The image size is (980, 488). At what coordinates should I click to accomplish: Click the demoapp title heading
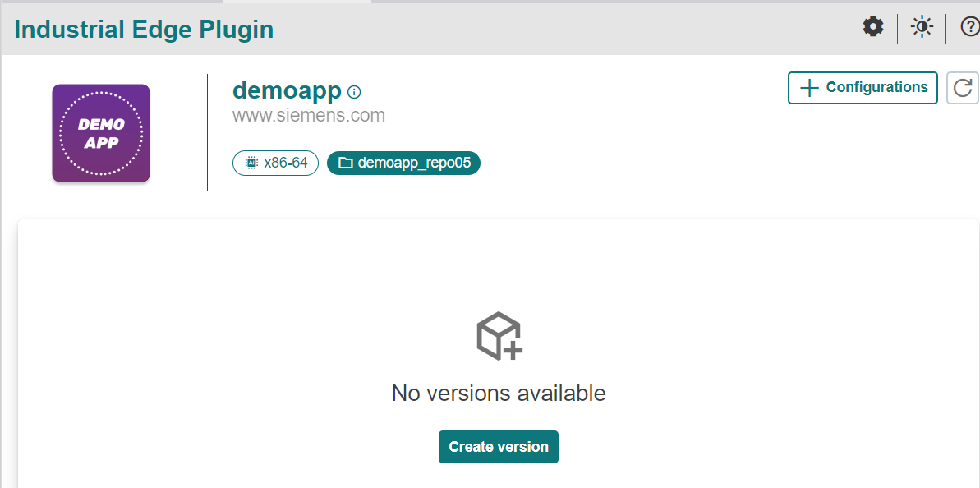click(287, 90)
